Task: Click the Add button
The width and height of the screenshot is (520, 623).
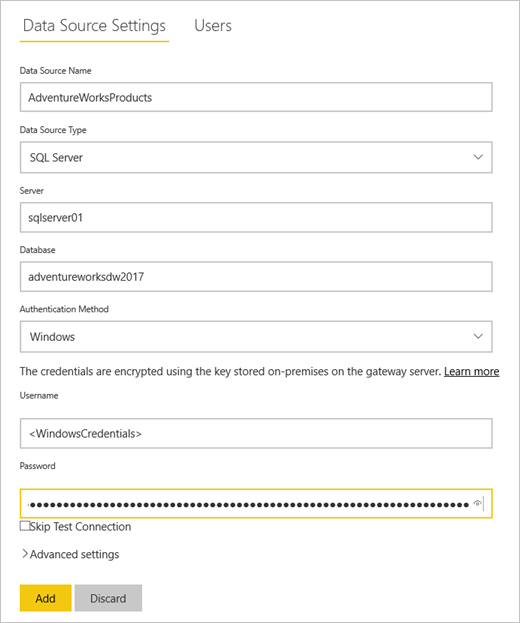Action: coord(46,598)
